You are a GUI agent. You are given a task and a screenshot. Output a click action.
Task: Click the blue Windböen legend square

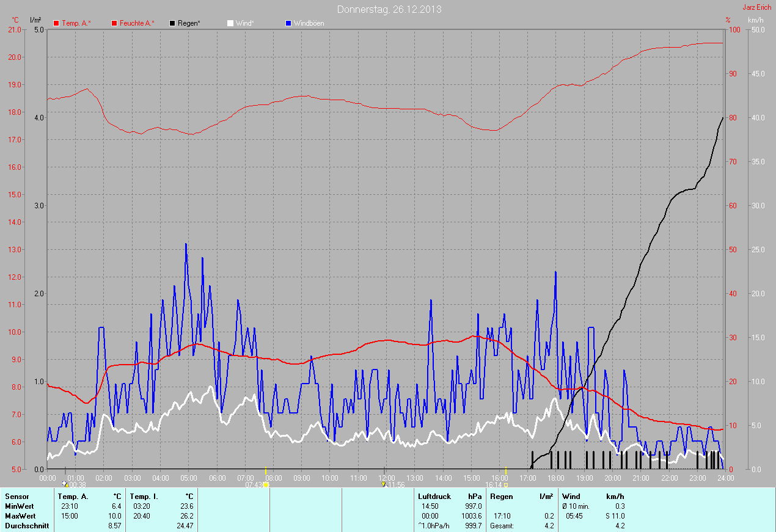pyautogui.click(x=288, y=23)
